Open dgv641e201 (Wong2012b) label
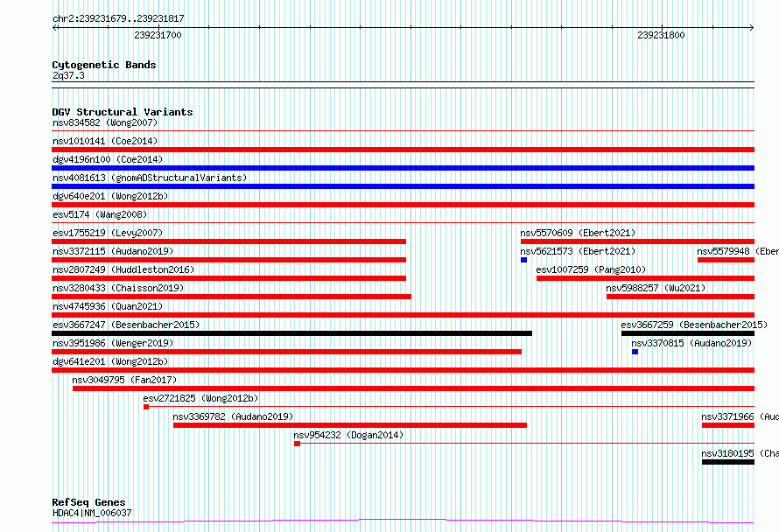The height and width of the screenshot is (532, 779). pos(109,361)
